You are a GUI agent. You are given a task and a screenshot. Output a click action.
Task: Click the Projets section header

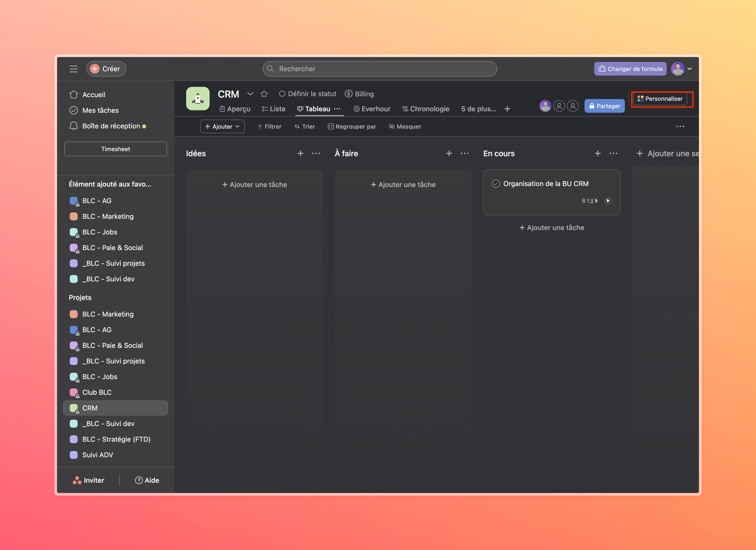tap(80, 297)
